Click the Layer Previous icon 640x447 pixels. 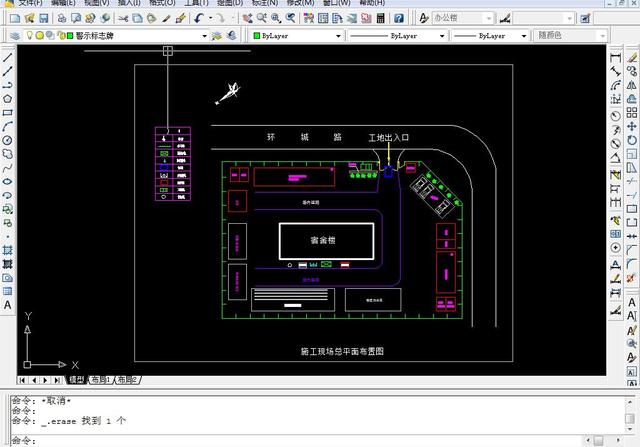(231, 36)
